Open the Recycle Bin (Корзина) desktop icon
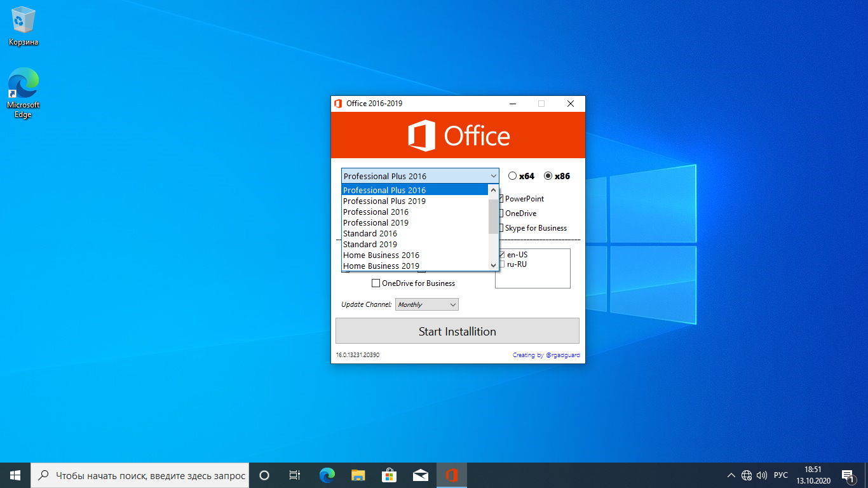Image resolution: width=868 pixels, height=488 pixels. [24, 27]
